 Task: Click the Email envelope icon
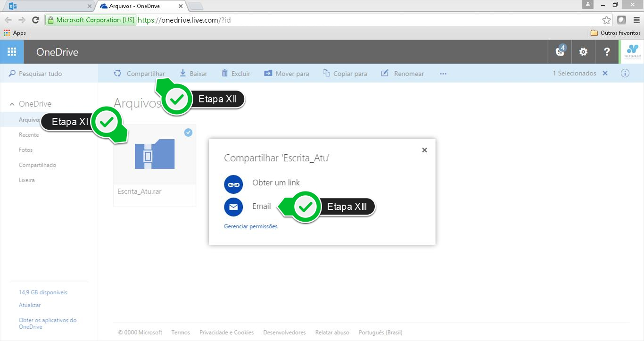coord(233,207)
